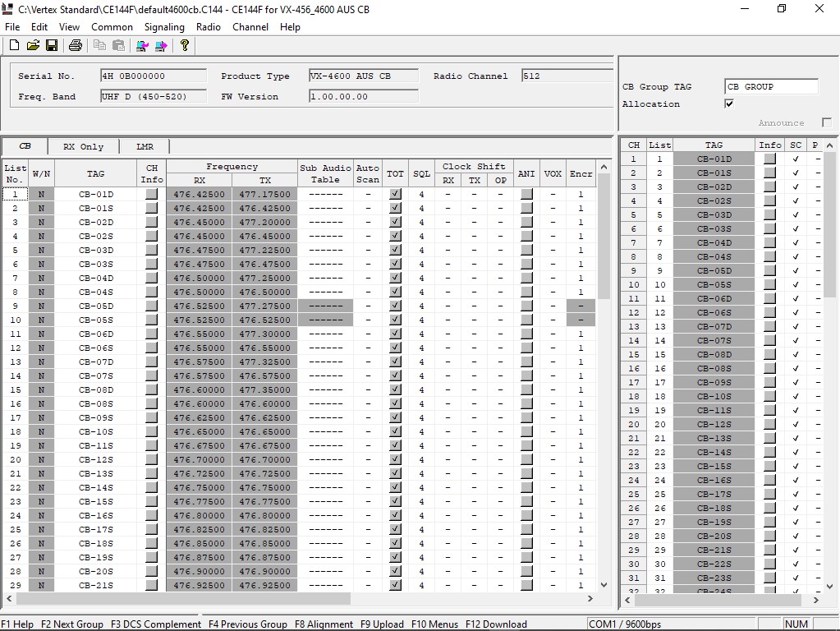The image size is (840, 631).
Task: Click ANI button in CB-01D row
Action: click(x=526, y=194)
